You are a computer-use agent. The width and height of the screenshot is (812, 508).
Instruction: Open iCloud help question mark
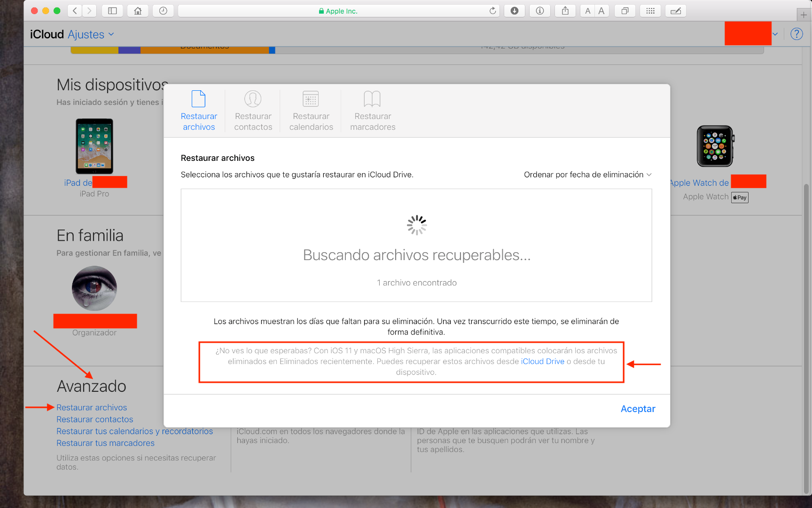point(796,34)
